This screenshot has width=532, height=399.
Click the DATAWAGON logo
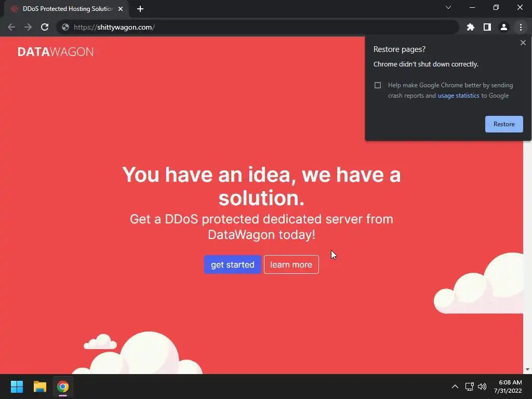pyautogui.click(x=56, y=52)
